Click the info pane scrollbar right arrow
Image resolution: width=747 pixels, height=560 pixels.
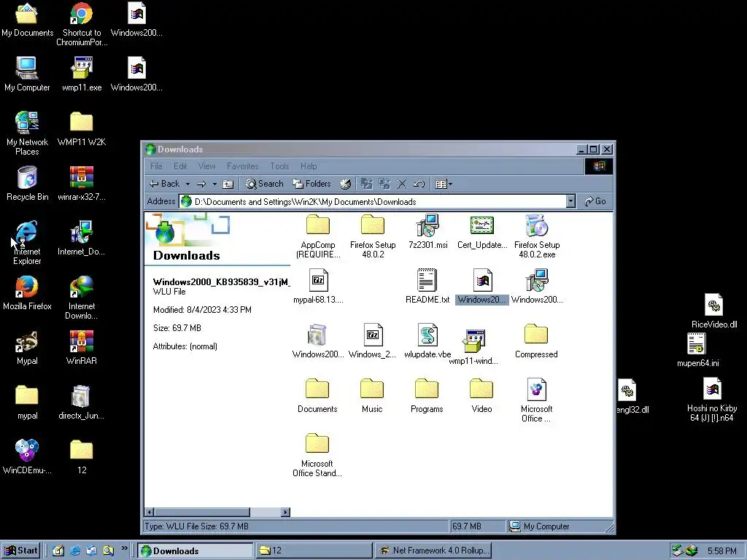point(285,512)
